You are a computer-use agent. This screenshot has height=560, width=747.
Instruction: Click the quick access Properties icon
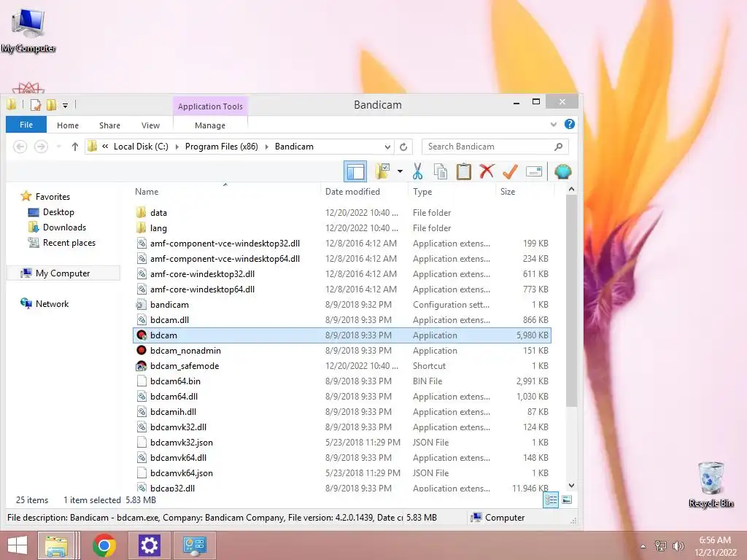pos(36,105)
